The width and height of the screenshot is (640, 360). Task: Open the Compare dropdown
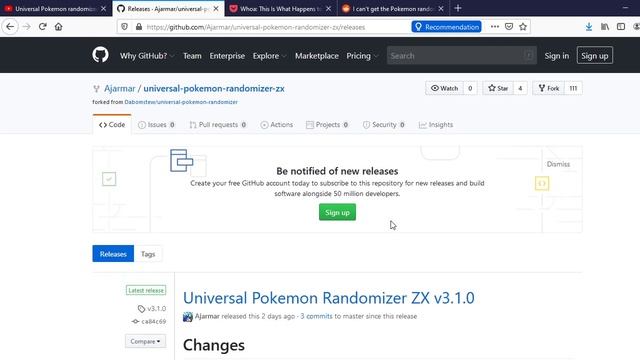(145, 341)
